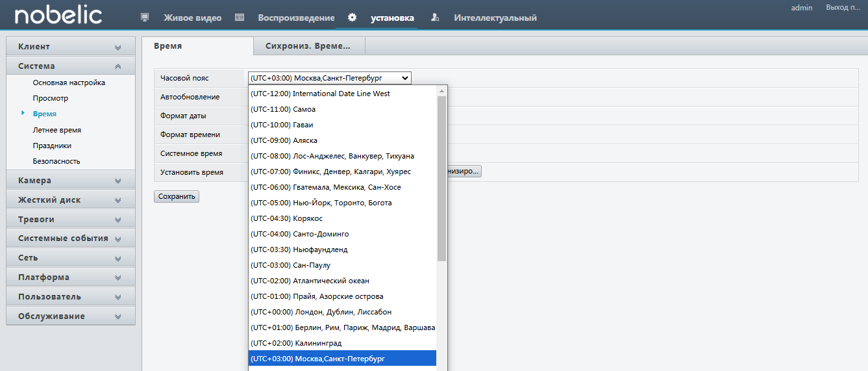Select (UTC-10:00) Гаваи option
Viewport: 868px width, 371px height.
342,125
